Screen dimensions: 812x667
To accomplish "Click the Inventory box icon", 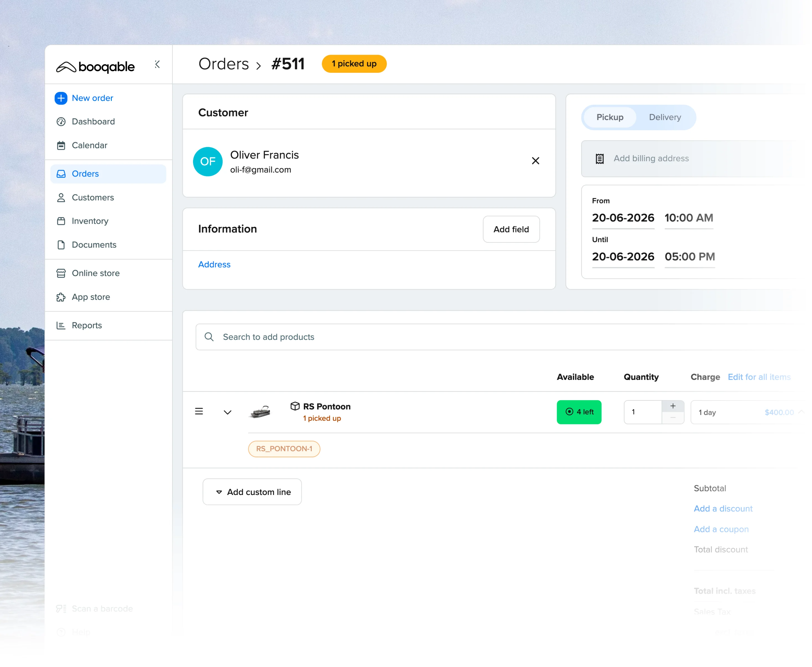I will tap(61, 221).
